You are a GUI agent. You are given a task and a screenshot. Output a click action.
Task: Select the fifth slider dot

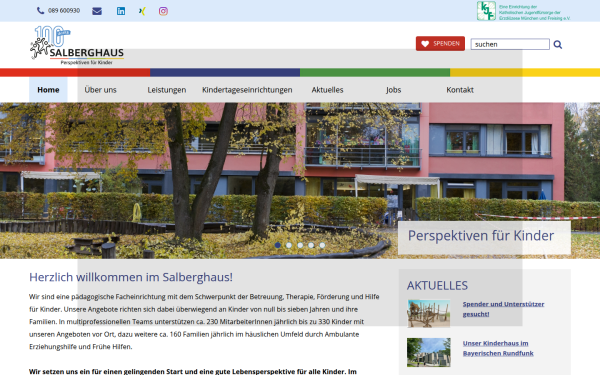[322, 245]
